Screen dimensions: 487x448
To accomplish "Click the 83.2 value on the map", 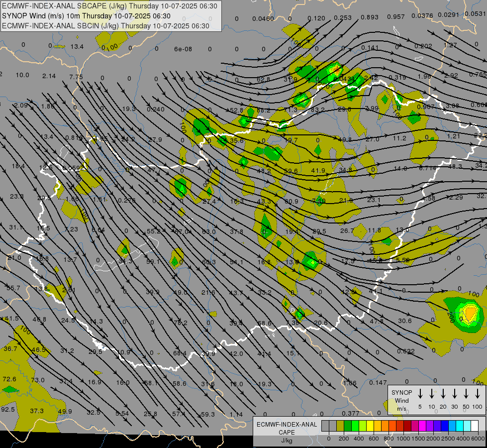I will pos(318,110).
